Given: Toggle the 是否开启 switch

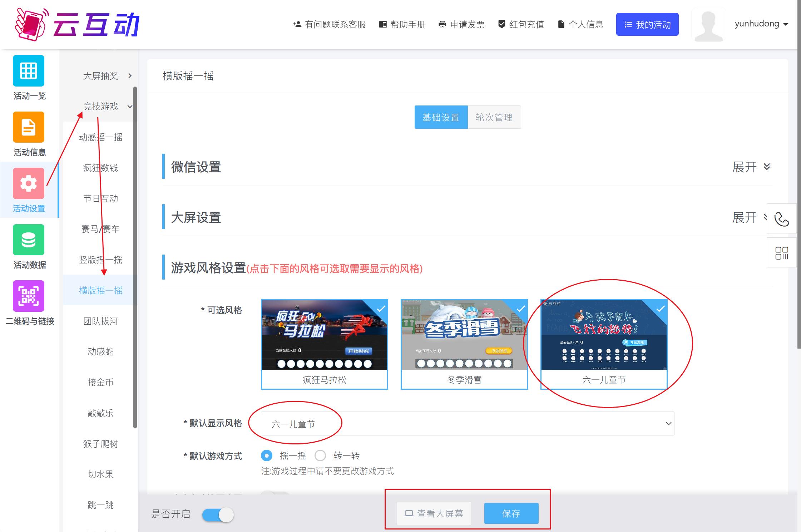Looking at the screenshot, I should click(218, 515).
